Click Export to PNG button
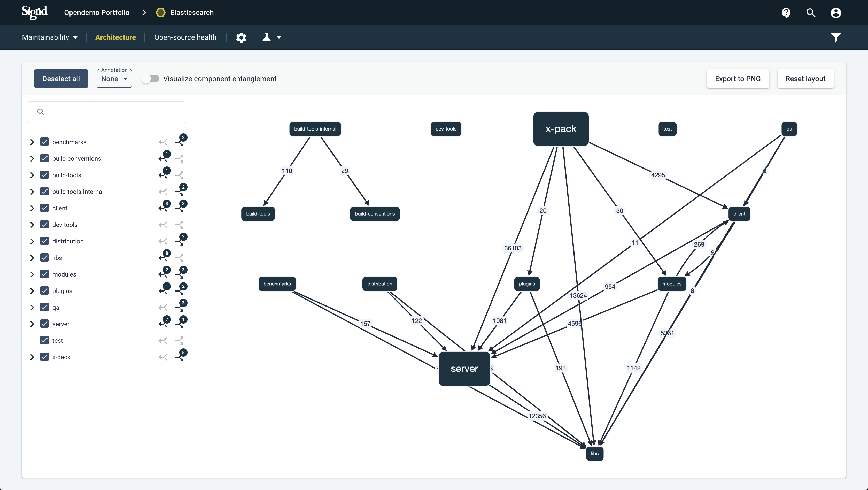Screen dimensions: 868x490 coord(738,79)
